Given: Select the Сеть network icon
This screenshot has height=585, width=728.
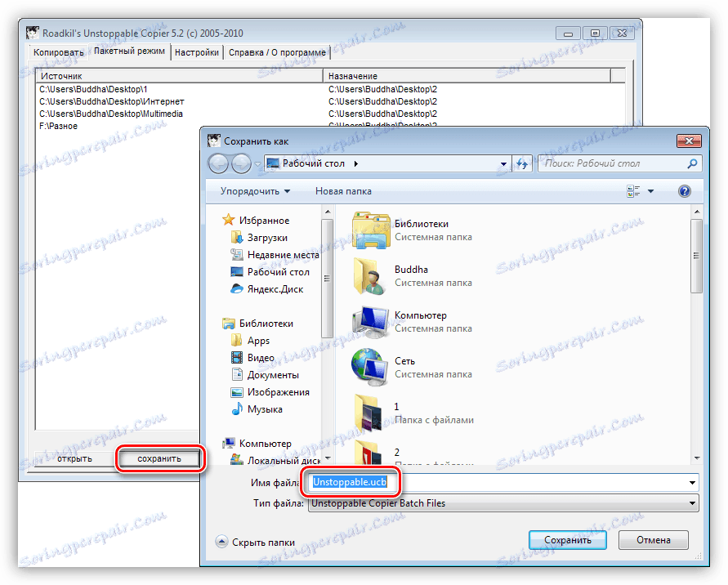Looking at the screenshot, I should click(x=370, y=368).
